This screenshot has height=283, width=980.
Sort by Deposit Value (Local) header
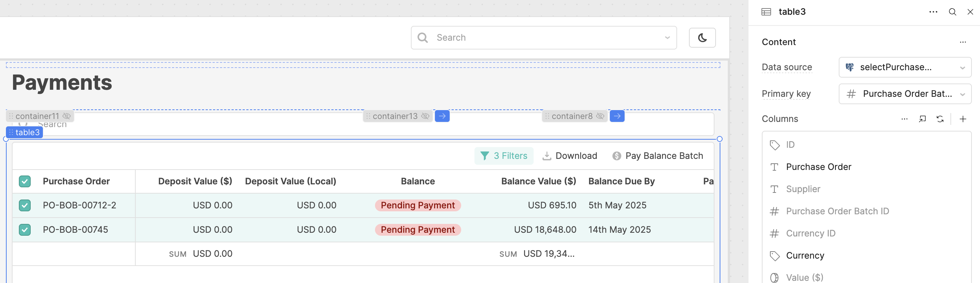(x=290, y=181)
